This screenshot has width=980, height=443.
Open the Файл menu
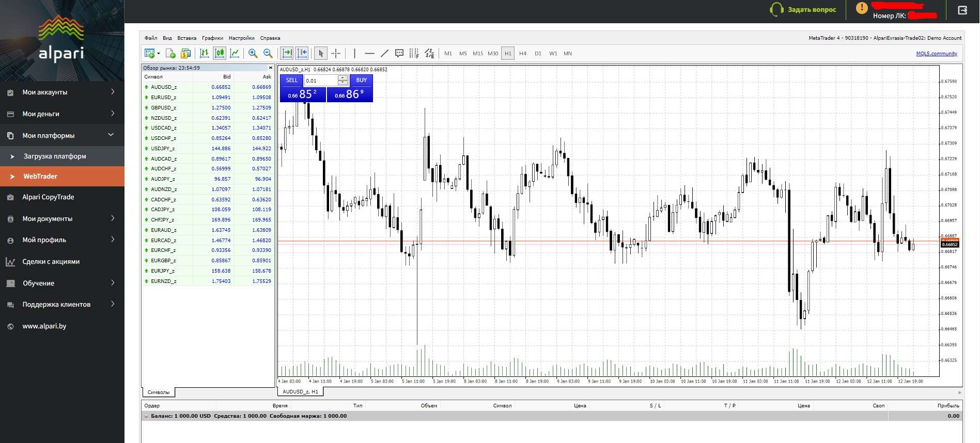pyautogui.click(x=151, y=38)
